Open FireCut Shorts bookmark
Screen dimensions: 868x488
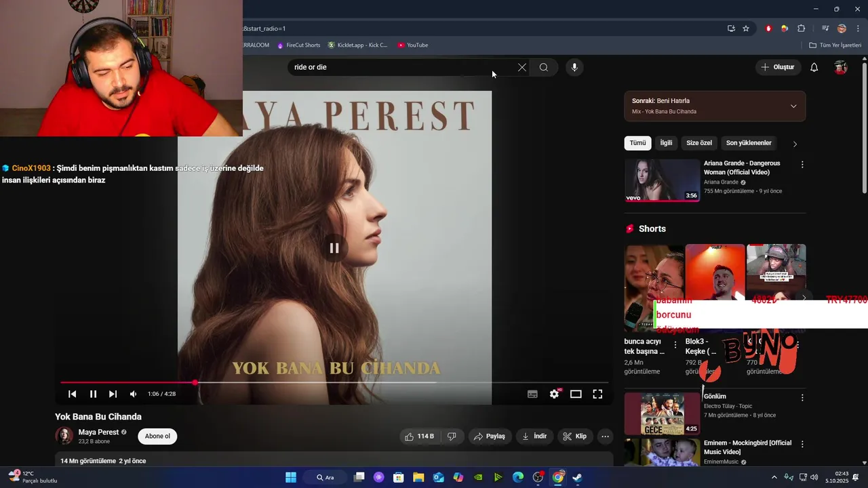point(298,45)
